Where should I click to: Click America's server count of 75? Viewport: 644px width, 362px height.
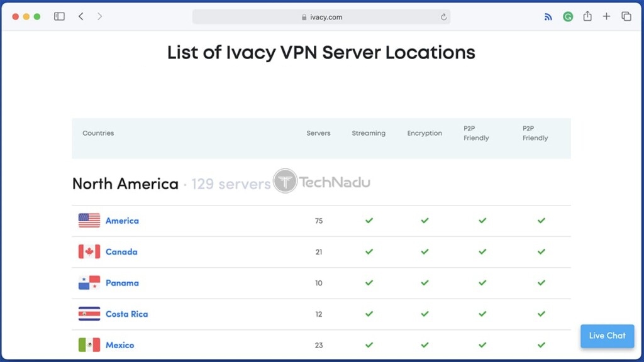tap(319, 221)
